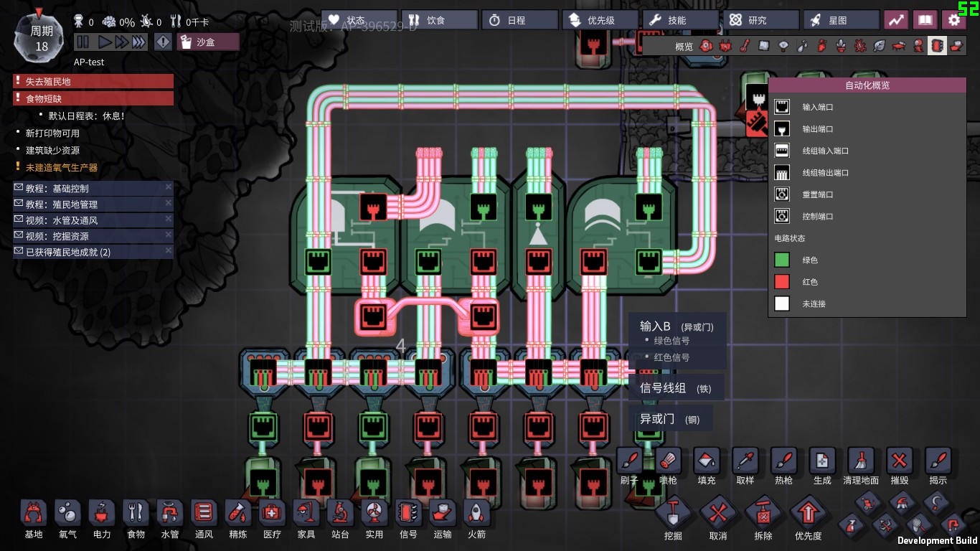Screen dimensions: 980x551
Task: Click the 食物短缺 food shortage alert
Action: [93, 98]
